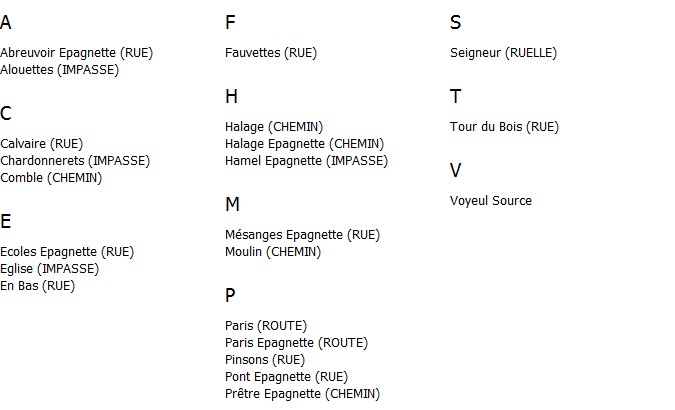Image resolution: width=675 pixels, height=410 pixels.
Task: Click Mésanges Epagnette (RUE)
Action: [303, 235]
